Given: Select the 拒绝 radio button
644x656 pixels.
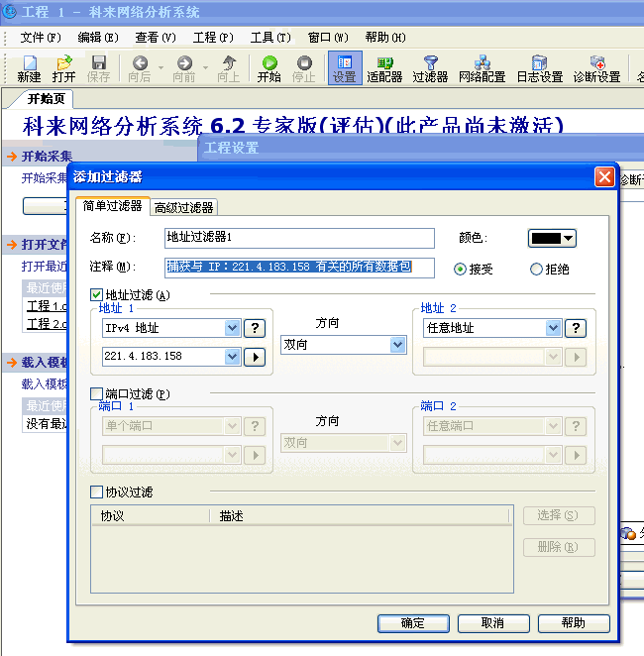Looking at the screenshot, I should [536, 269].
